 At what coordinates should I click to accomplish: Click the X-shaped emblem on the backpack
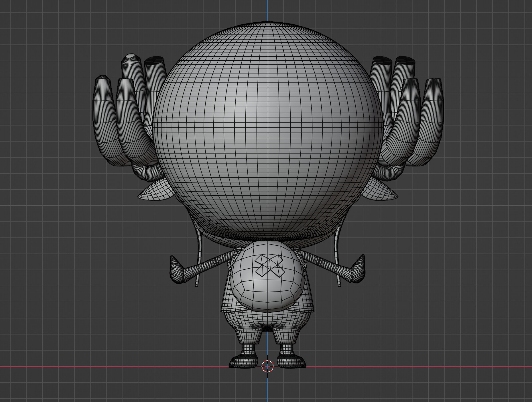click(269, 265)
